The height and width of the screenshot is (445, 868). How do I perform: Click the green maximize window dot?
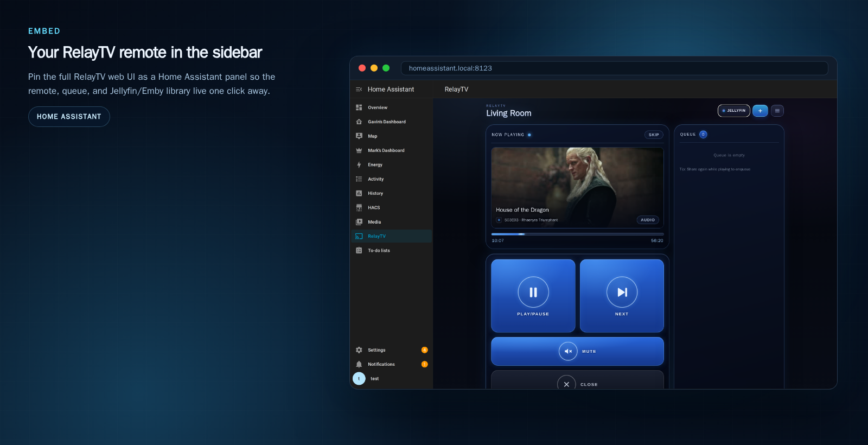(x=386, y=68)
